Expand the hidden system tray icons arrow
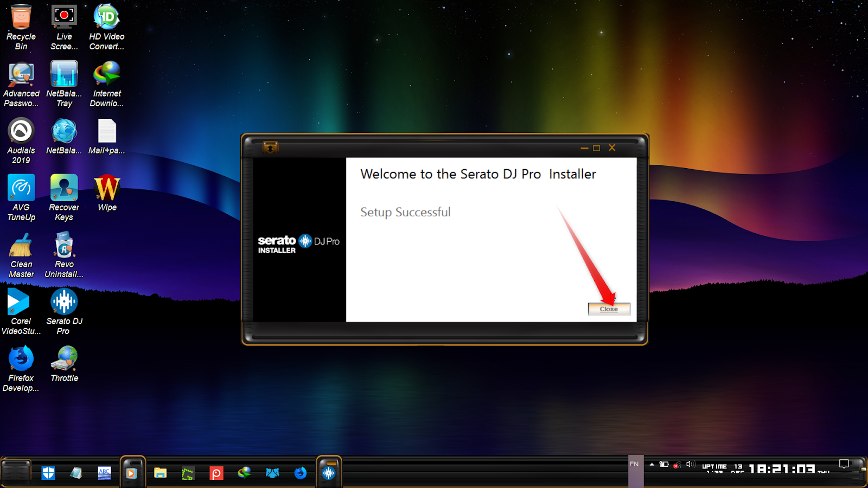Image resolution: width=868 pixels, height=488 pixels. click(652, 464)
